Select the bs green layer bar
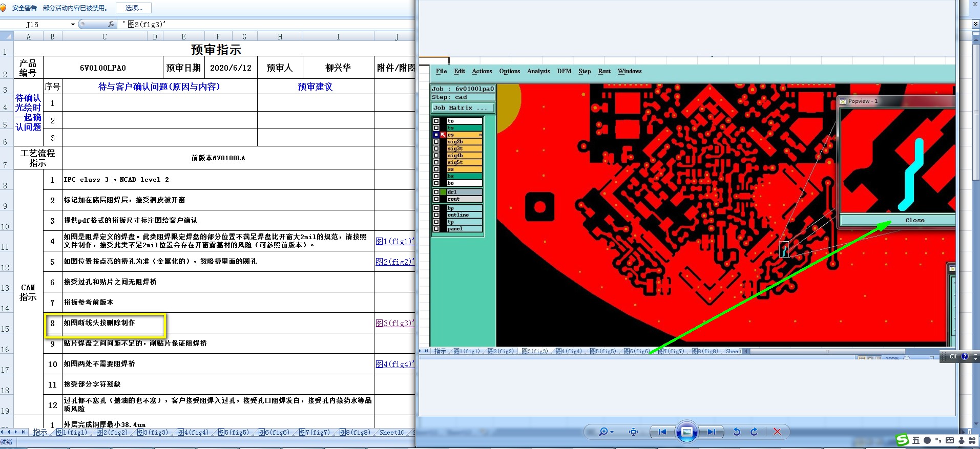 pyautogui.click(x=464, y=176)
